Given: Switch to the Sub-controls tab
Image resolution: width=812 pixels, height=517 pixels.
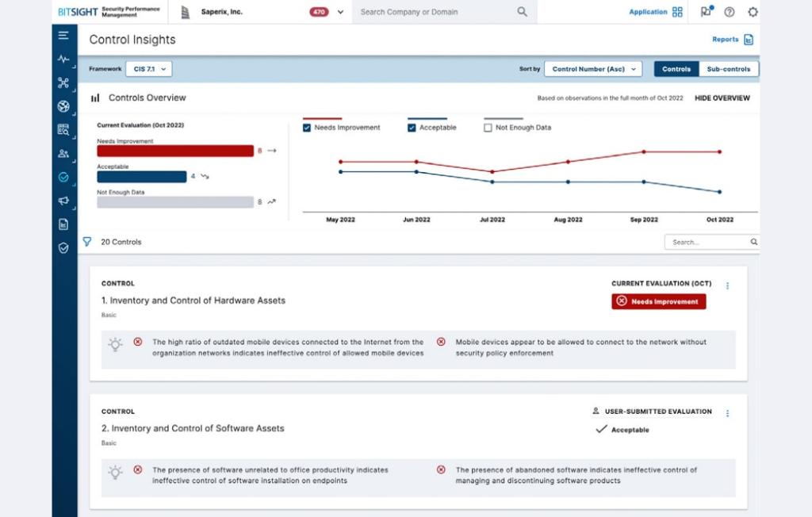Looking at the screenshot, I should coord(729,69).
